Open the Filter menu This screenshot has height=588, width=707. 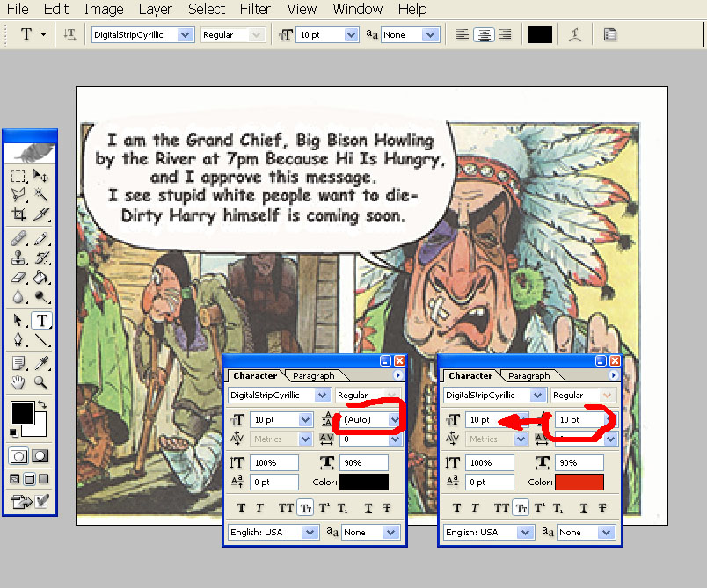255,9
